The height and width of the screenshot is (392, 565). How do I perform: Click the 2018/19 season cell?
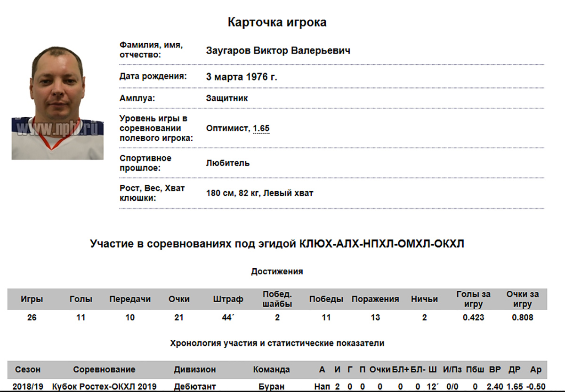click(x=28, y=387)
